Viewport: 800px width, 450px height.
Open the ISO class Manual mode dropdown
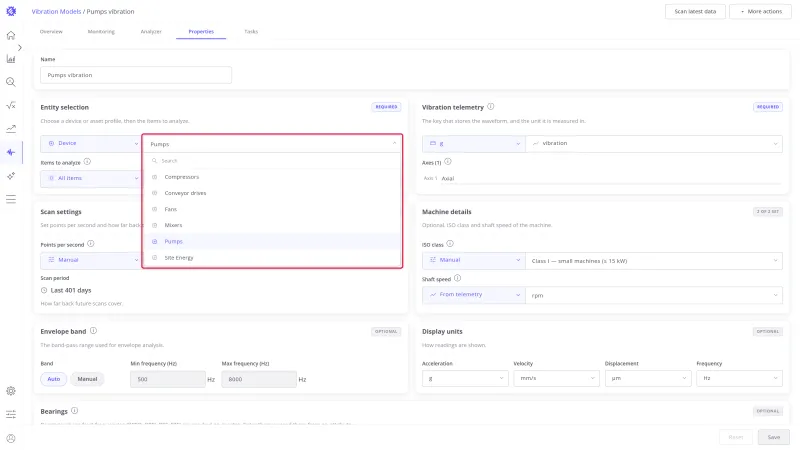(x=473, y=260)
